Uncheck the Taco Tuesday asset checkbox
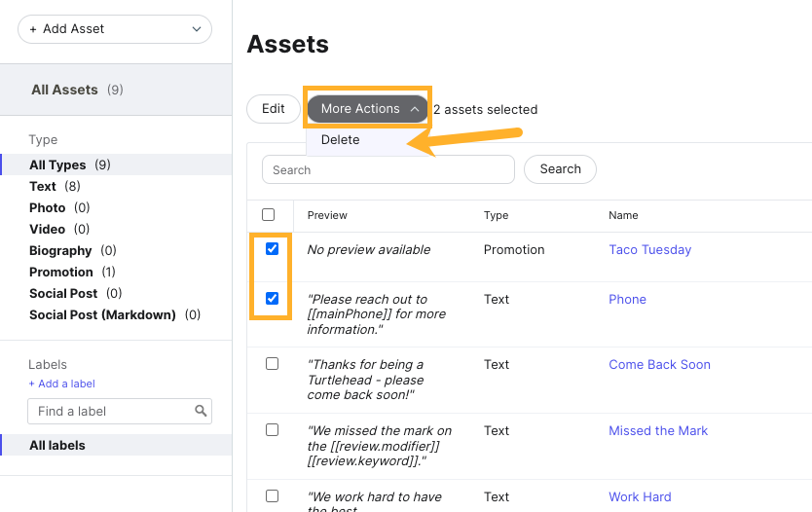Viewport: 812px width, 512px height. click(273, 249)
